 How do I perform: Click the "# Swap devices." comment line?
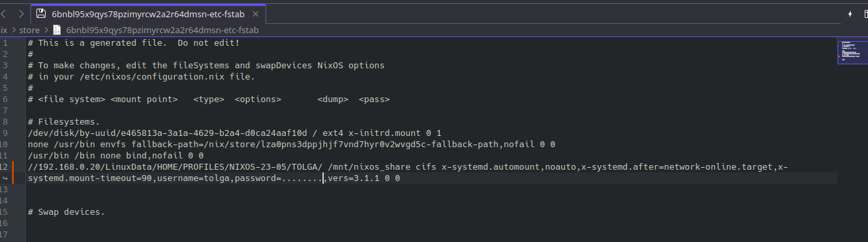(66, 212)
